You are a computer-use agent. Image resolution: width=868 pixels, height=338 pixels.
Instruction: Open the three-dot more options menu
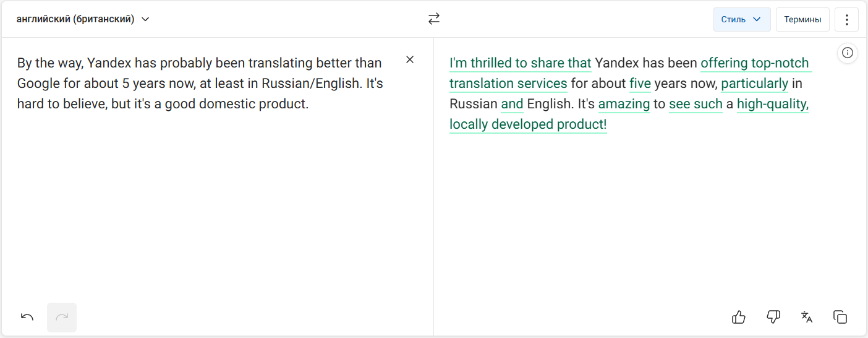pyautogui.click(x=846, y=19)
